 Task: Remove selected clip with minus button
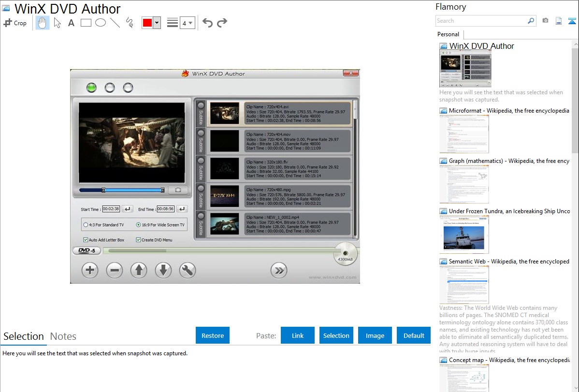(x=115, y=270)
